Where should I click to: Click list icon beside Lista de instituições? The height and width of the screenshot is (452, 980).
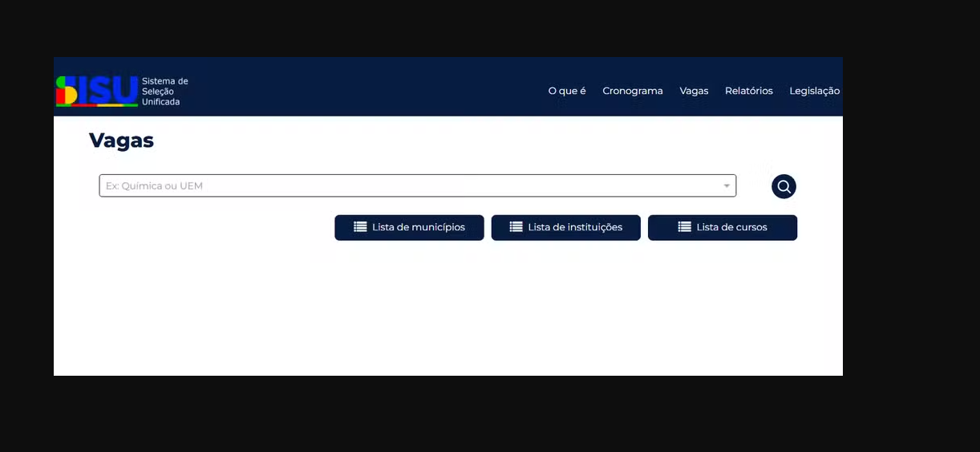pos(516,227)
